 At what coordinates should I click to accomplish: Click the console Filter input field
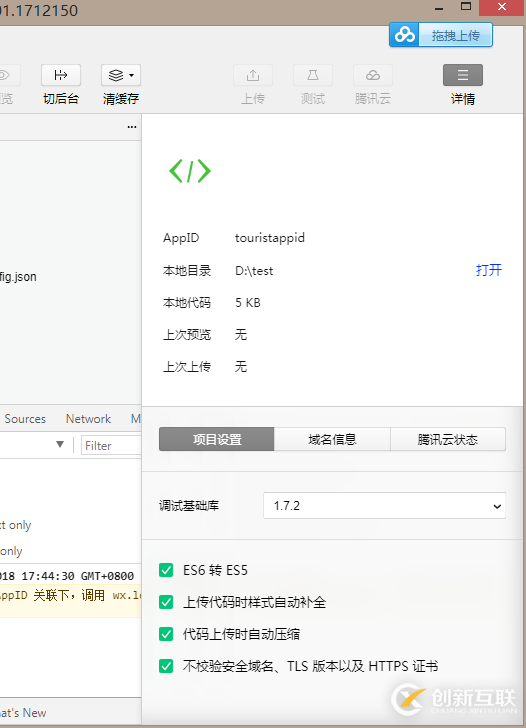click(111, 446)
